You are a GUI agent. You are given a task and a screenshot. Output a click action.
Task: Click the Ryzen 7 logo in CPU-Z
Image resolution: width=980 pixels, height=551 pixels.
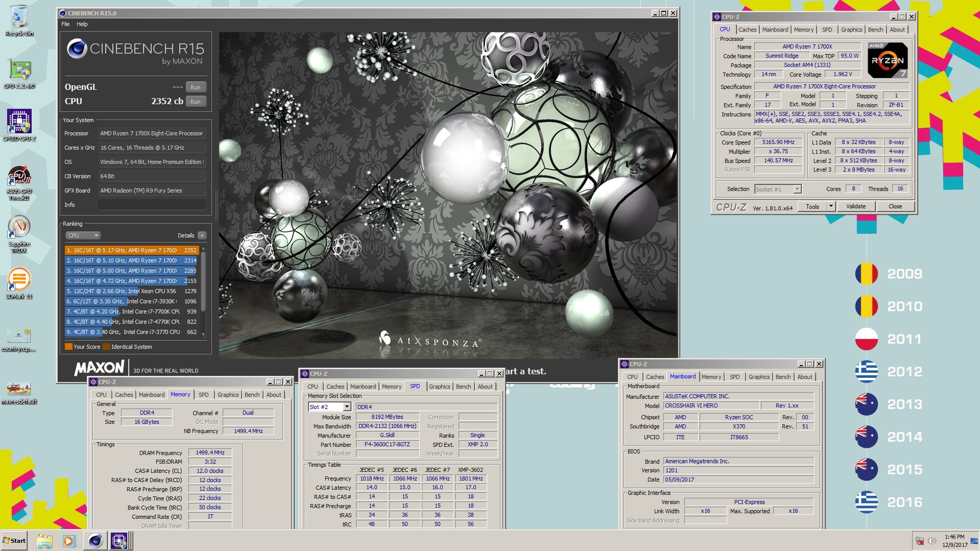point(888,60)
